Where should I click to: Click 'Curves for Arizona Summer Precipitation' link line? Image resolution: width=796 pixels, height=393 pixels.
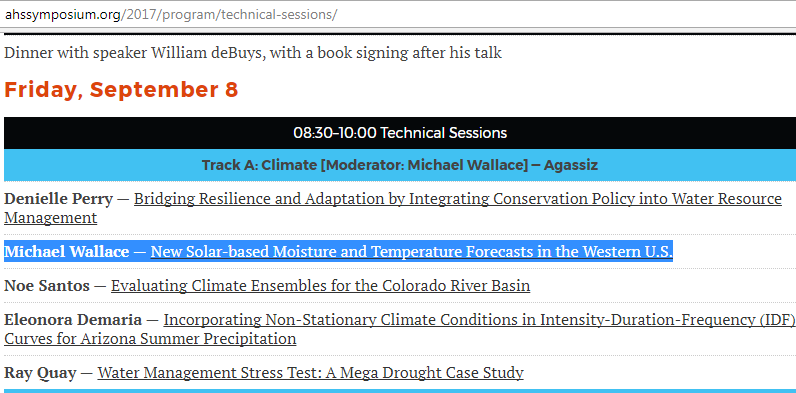[150, 339]
